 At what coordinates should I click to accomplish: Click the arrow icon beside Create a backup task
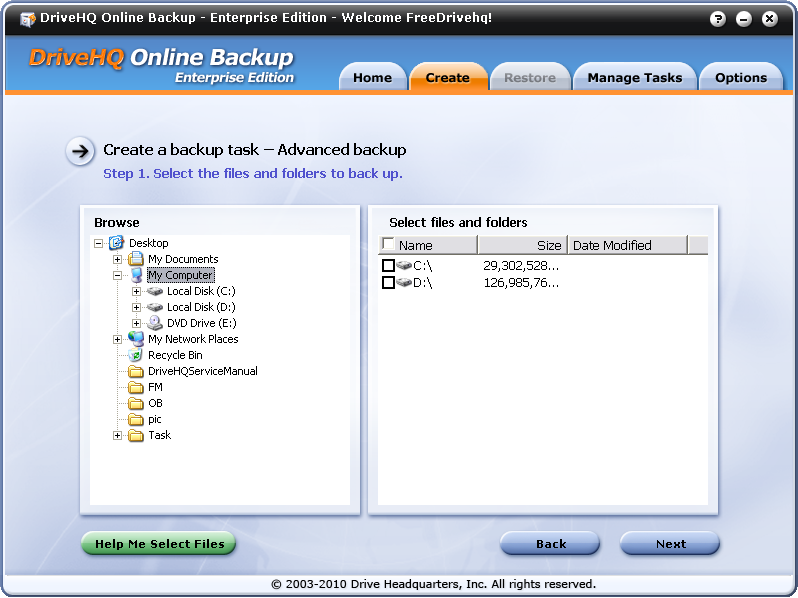(80, 151)
